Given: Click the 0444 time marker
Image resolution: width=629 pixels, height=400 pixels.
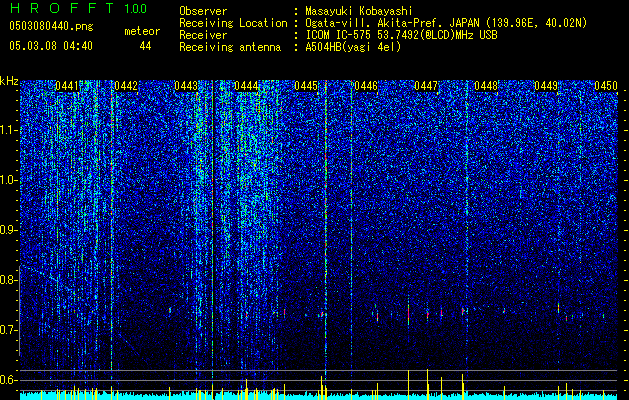Looking at the screenshot, I should [x=246, y=86].
